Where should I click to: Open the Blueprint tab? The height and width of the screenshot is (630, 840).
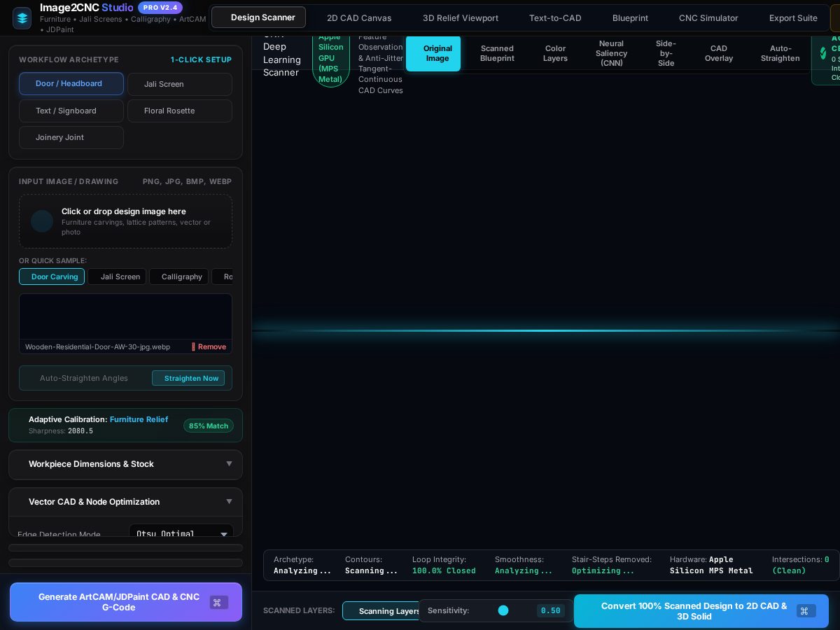pos(630,18)
